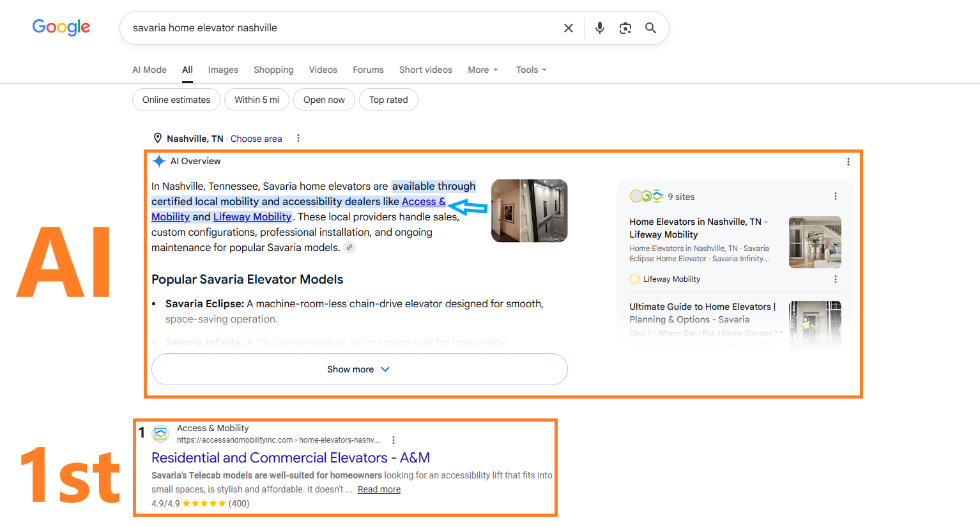This screenshot has width=980, height=527.
Task: Open Lifeway Mobility source three-dot menu
Action: pyautogui.click(x=836, y=279)
